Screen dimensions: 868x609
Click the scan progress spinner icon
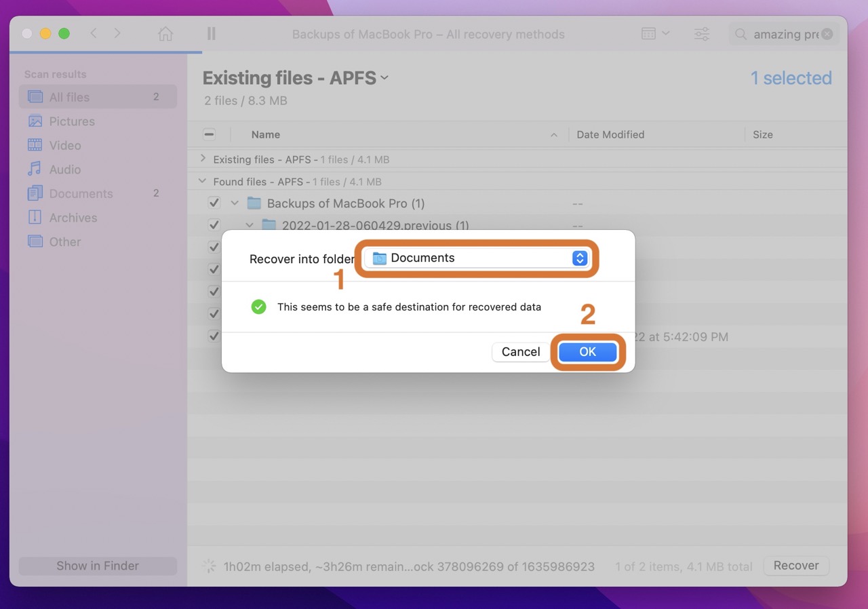click(210, 566)
